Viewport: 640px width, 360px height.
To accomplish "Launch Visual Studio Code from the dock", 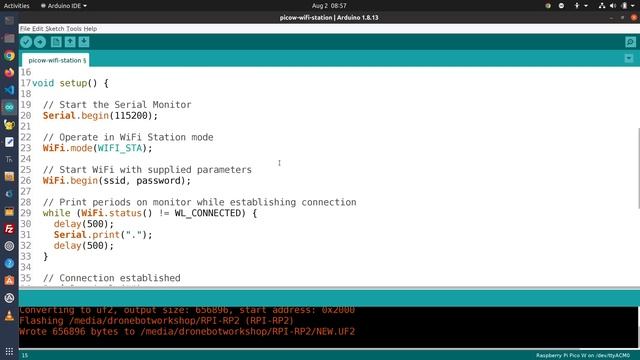I will pyautogui.click(x=9, y=90).
